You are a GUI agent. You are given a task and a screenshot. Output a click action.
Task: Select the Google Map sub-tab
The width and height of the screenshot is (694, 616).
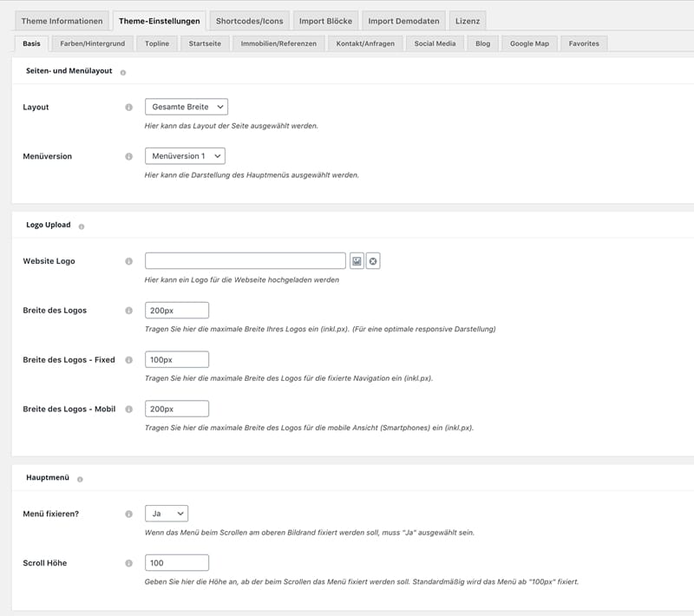pos(529,43)
